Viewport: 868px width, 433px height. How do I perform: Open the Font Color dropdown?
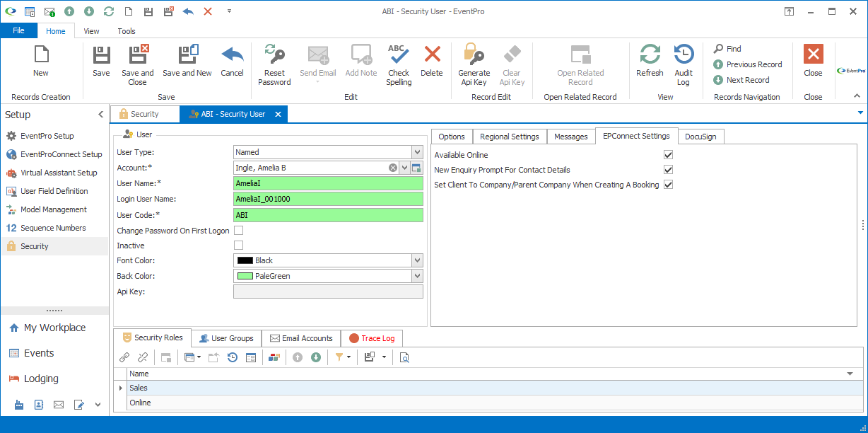click(x=417, y=260)
